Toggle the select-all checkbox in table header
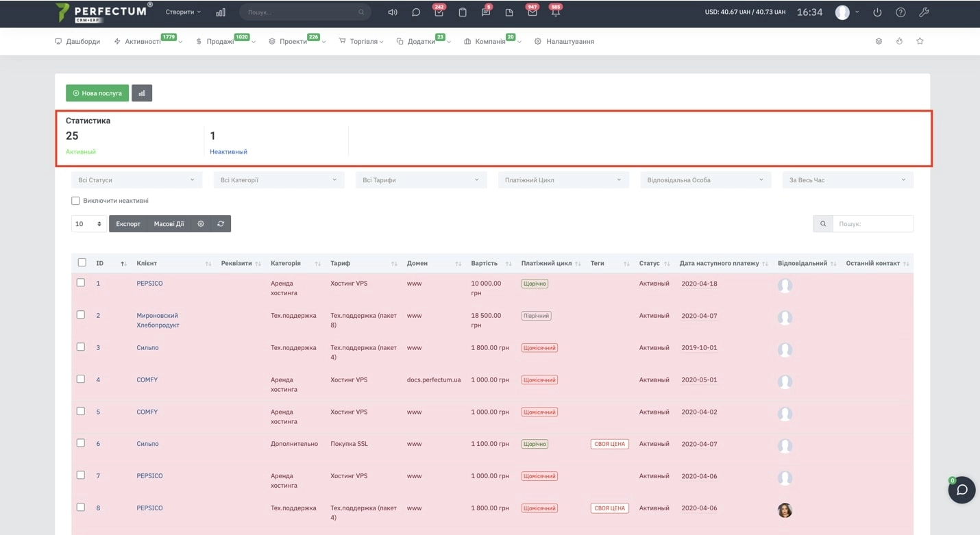Image resolution: width=980 pixels, height=535 pixels. coord(82,262)
